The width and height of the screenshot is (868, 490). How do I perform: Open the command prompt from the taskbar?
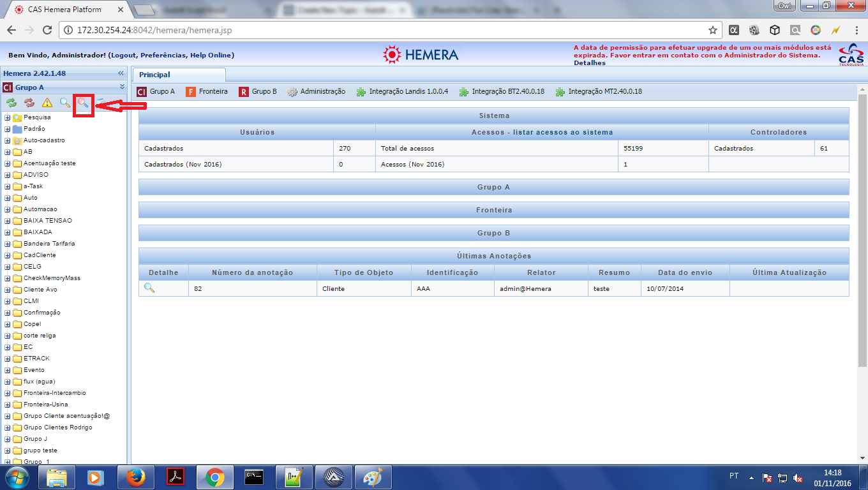254,477
